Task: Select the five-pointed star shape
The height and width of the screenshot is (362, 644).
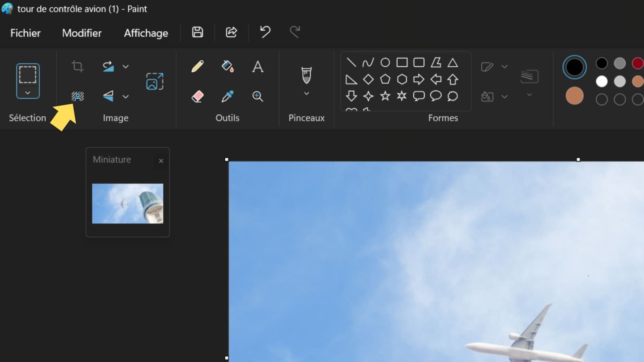Action: tap(385, 96)
